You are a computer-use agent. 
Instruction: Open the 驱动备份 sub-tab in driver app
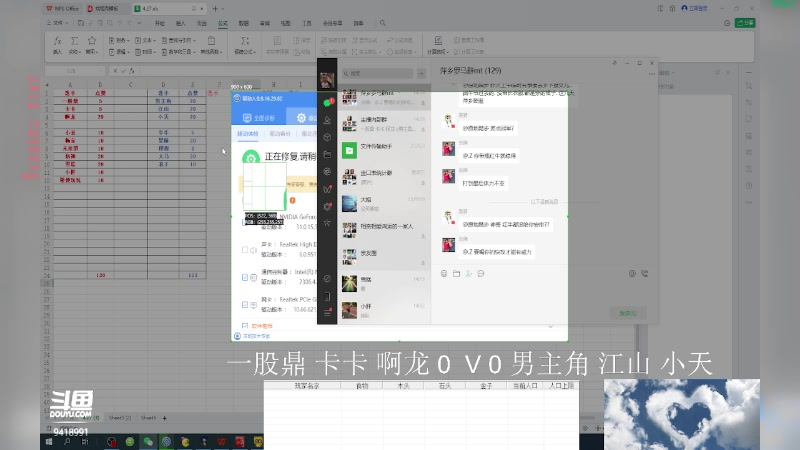[x=280, y=134]
